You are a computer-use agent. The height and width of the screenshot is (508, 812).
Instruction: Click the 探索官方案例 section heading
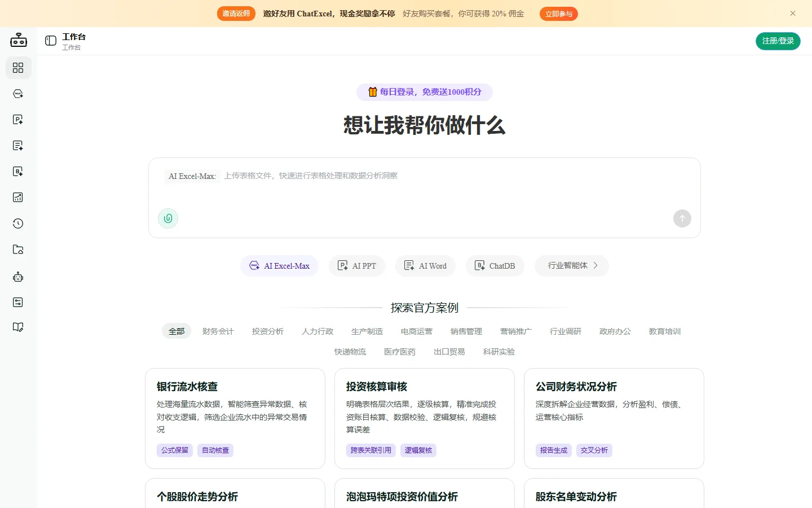tap(425, 308)
